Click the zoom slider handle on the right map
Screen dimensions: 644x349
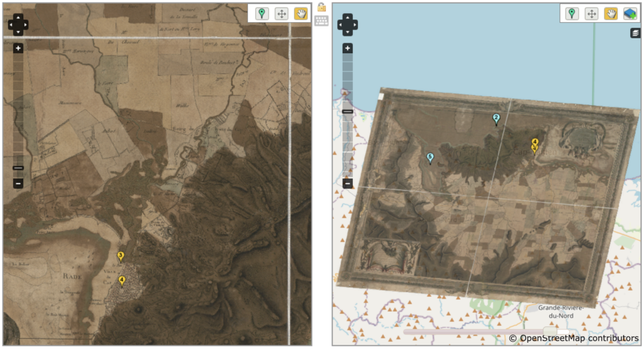click(x=347, y=112)
